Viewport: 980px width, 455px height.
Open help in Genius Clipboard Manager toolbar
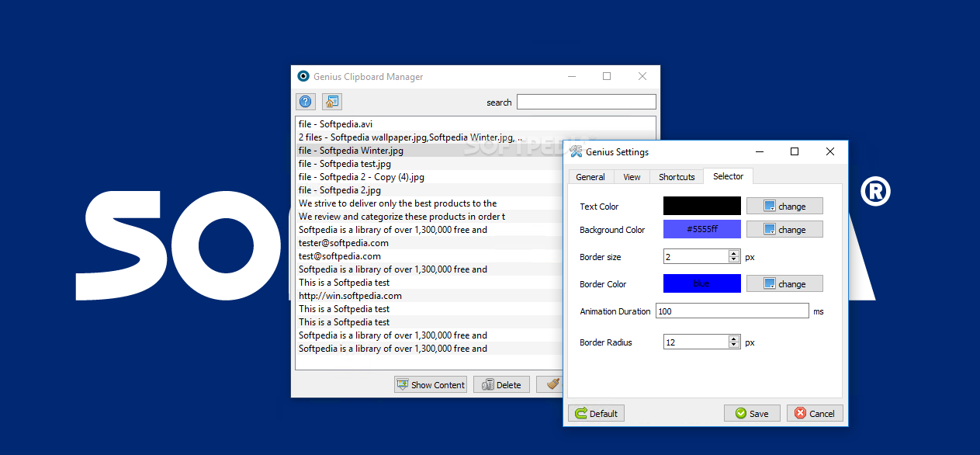pos(306,102)
